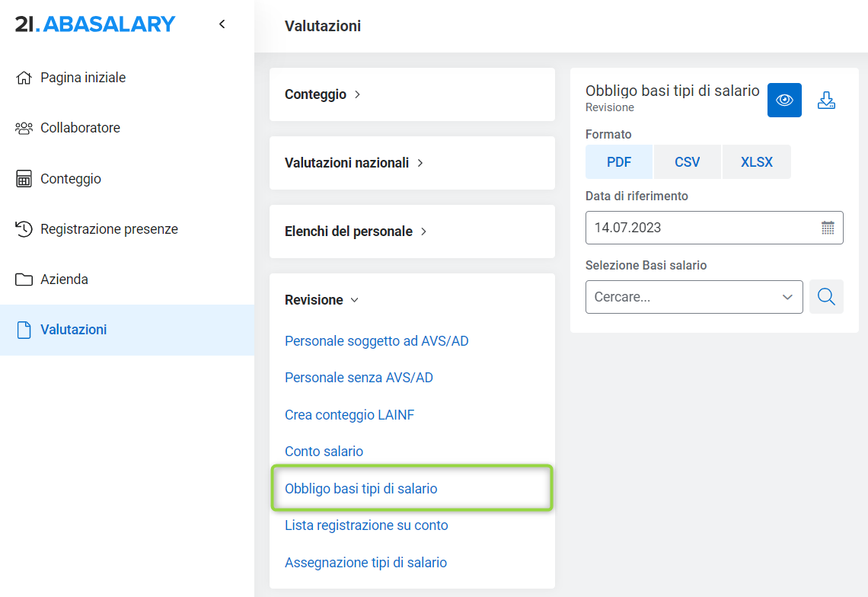
Task: Select CSV format
Action: tap(687, 162)
